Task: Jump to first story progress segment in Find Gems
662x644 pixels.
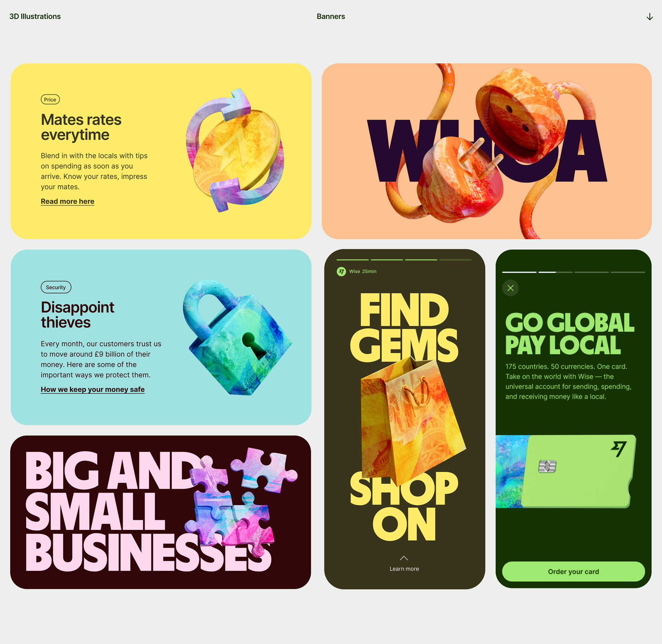Action: point(352,260)
